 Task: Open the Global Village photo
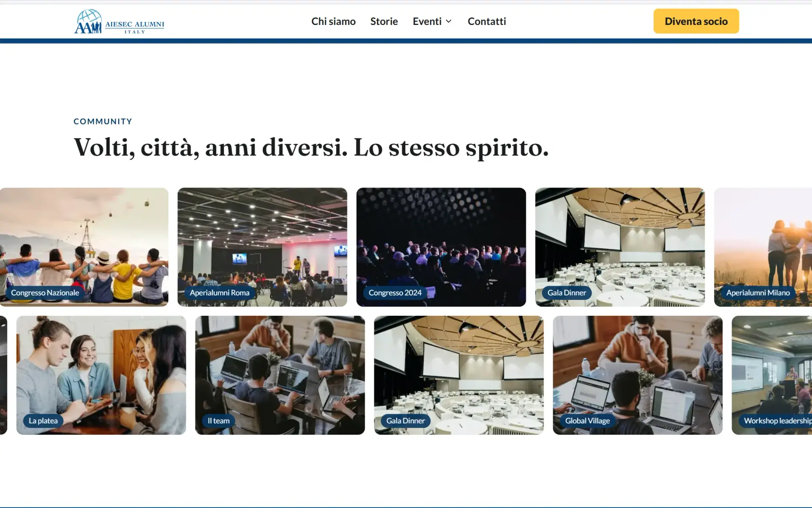point(638,375)
